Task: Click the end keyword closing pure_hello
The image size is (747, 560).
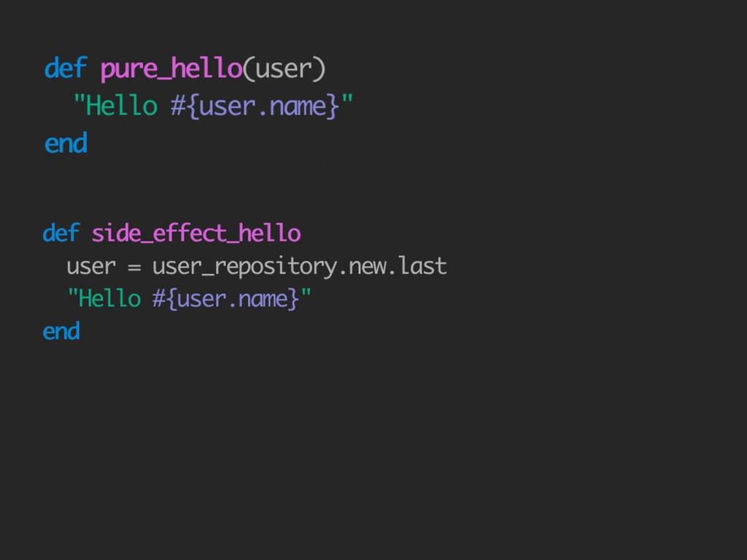Action: (66, 143)
